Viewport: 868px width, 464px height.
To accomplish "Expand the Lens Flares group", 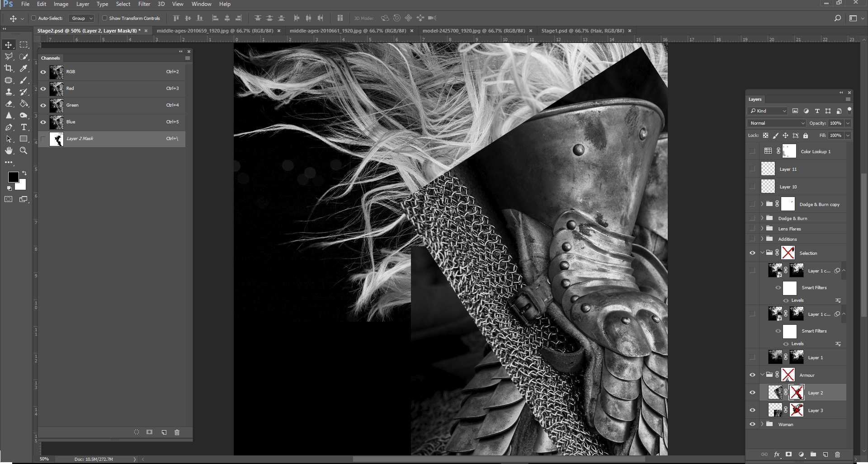I will [x=762, y=229].
